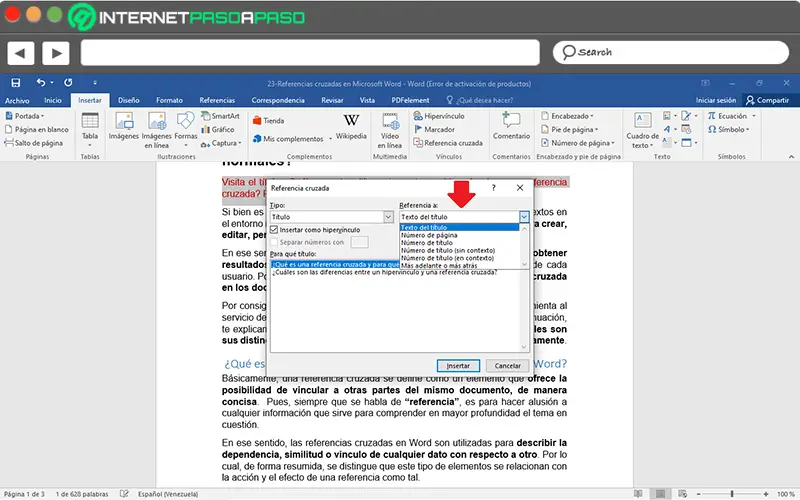The width and height of the screenshot is (800, 500).
Task: Choose Número de título option
Action: pyautogui.click(x=427, y=243)
